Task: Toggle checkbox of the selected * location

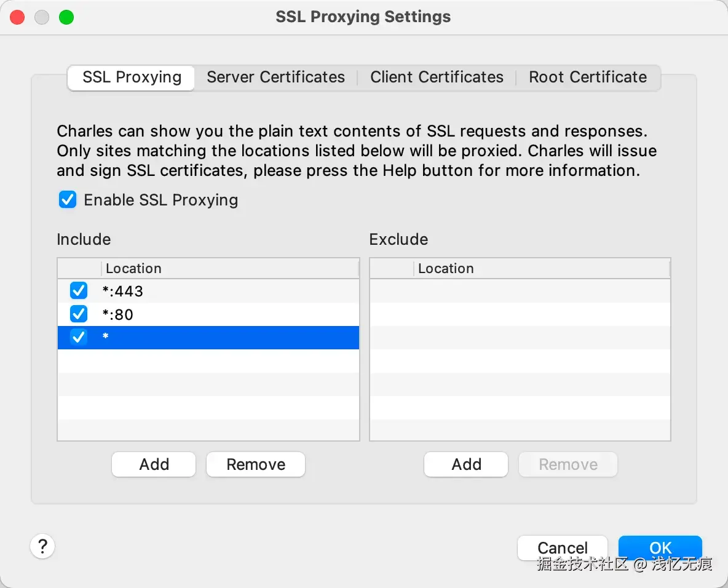Action: click(x=79, y=338)
